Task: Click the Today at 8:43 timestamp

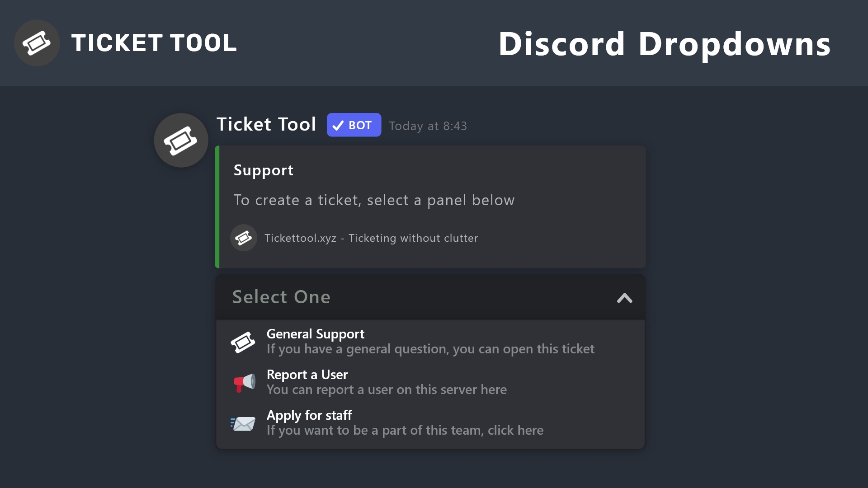Action: point(428,126)
